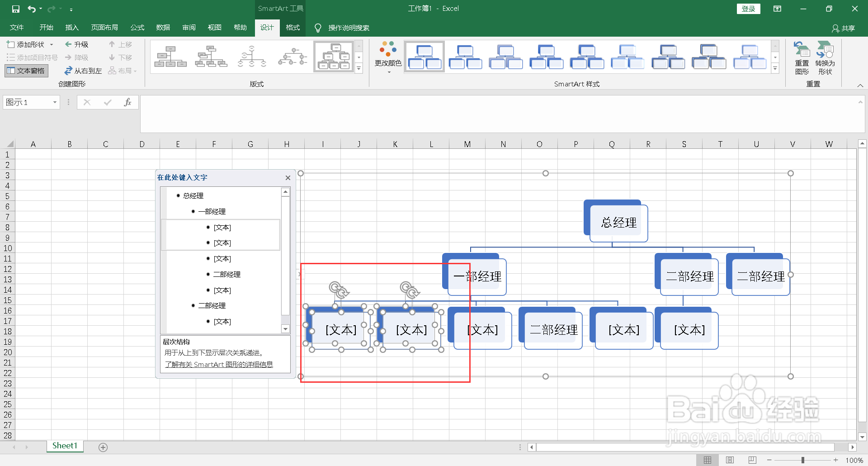
Task: Choose the third layout thumbnail with circles
Action: pos(252,57)
